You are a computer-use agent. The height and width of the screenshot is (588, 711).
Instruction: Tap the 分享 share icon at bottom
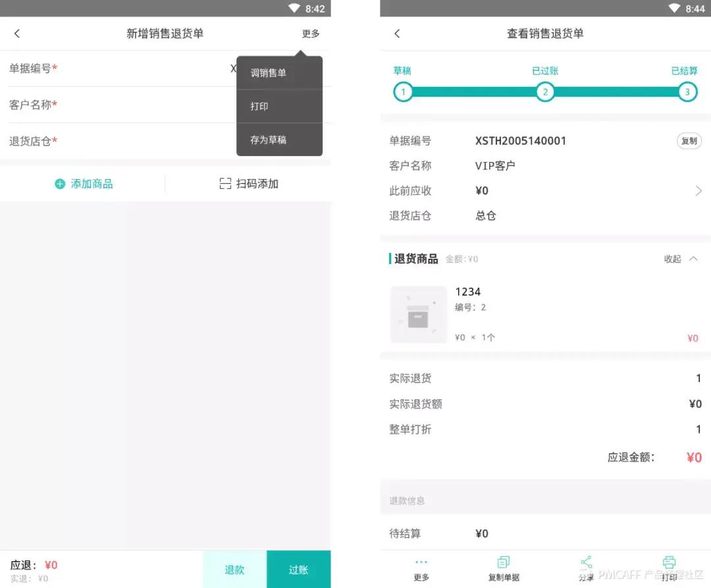click(x=586, y=563)
